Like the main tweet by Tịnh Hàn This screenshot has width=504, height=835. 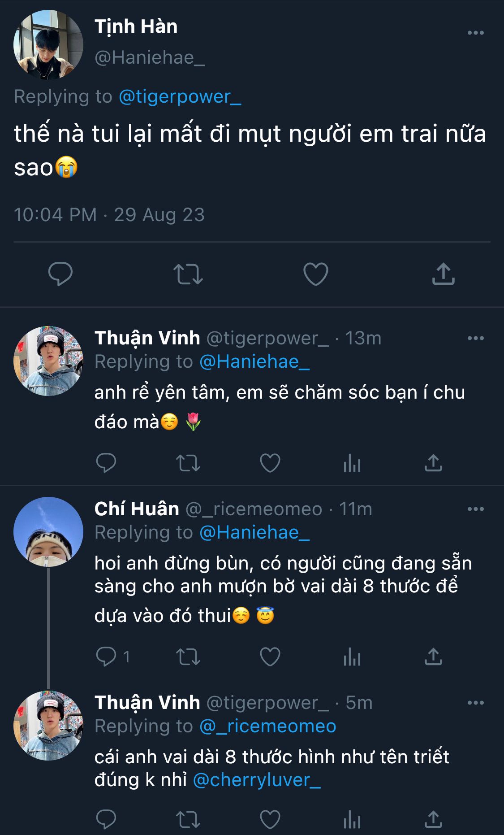point(315,274)
